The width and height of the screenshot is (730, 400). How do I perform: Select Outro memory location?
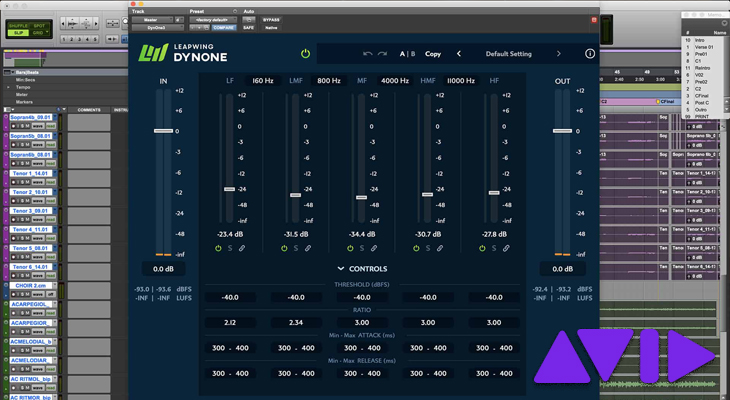(x=701, y=110)
